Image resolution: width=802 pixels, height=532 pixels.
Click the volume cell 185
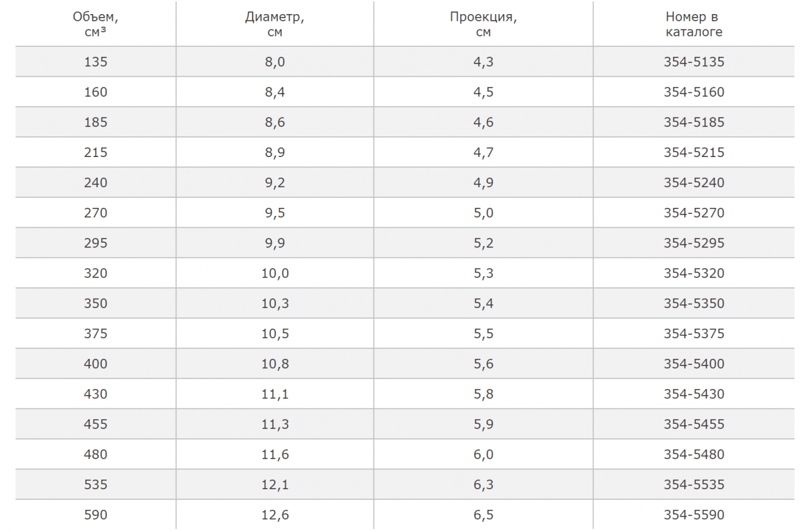pos(96,122)
